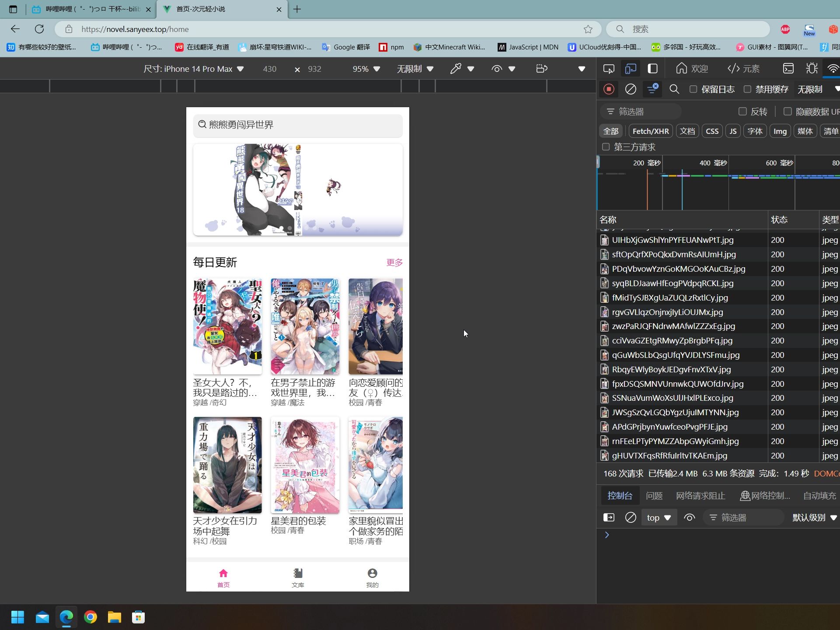The height and width of the screenshot is (630, 840).
Task: Open the ABP extension icon
Action: pyautogui.click(x=785, y=29)
